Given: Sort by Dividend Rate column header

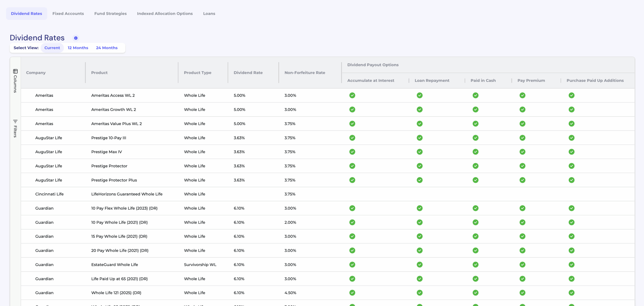Looking at the screenshot, I should 248,73.
